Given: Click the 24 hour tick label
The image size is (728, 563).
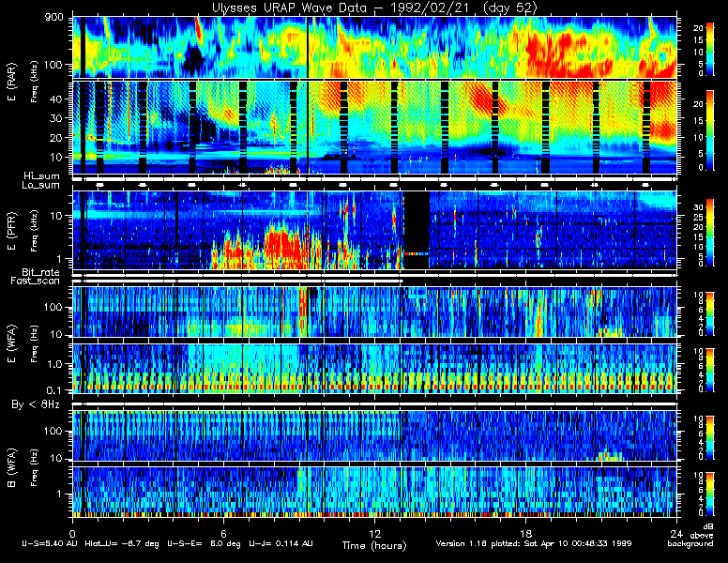Looking at the screenshot, I should tap(676, 533).
